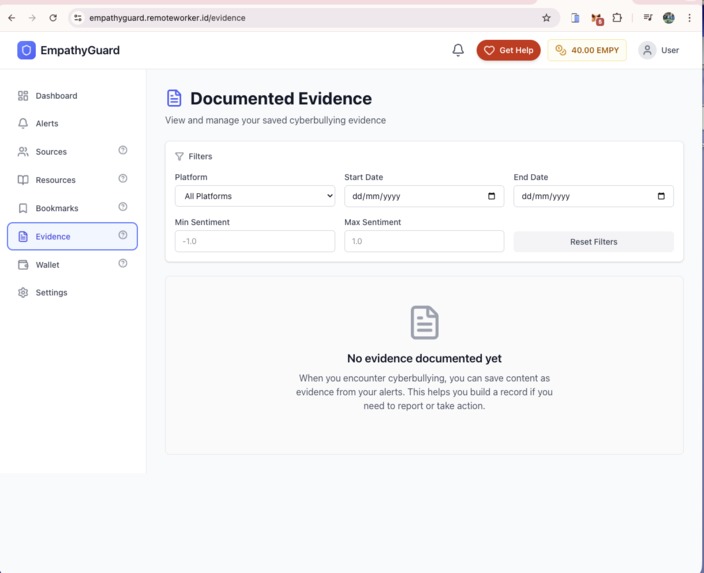Open the Platform dropdown
Viewport: 704px width, 573px height.
(x=255, y=196)
